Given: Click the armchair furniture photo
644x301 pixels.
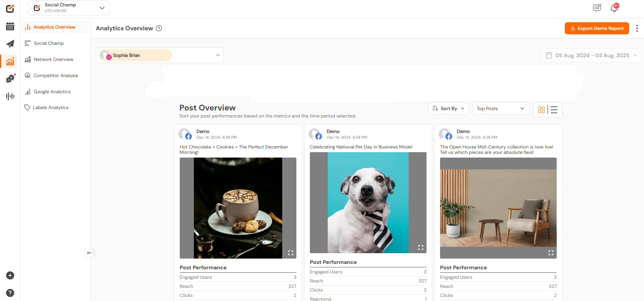Looking at the screenshot, I should coord(498,208).
